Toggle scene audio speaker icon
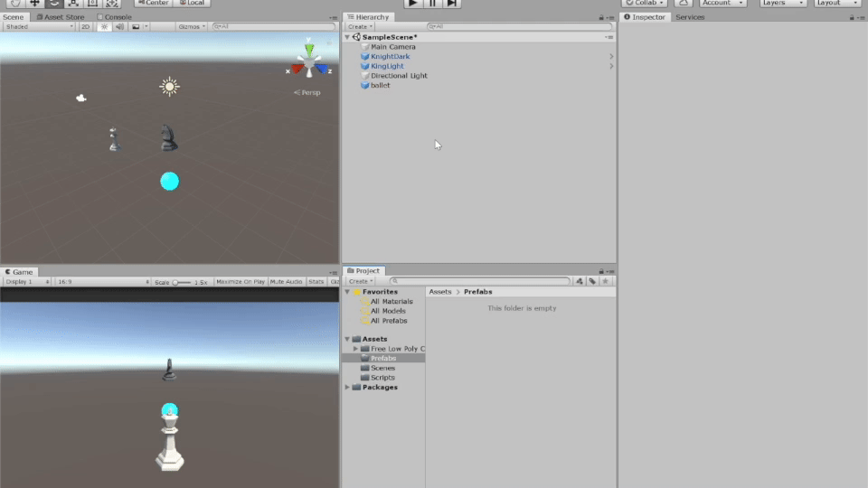The width and height of the screenshot is (868, 488). [119, 27]
